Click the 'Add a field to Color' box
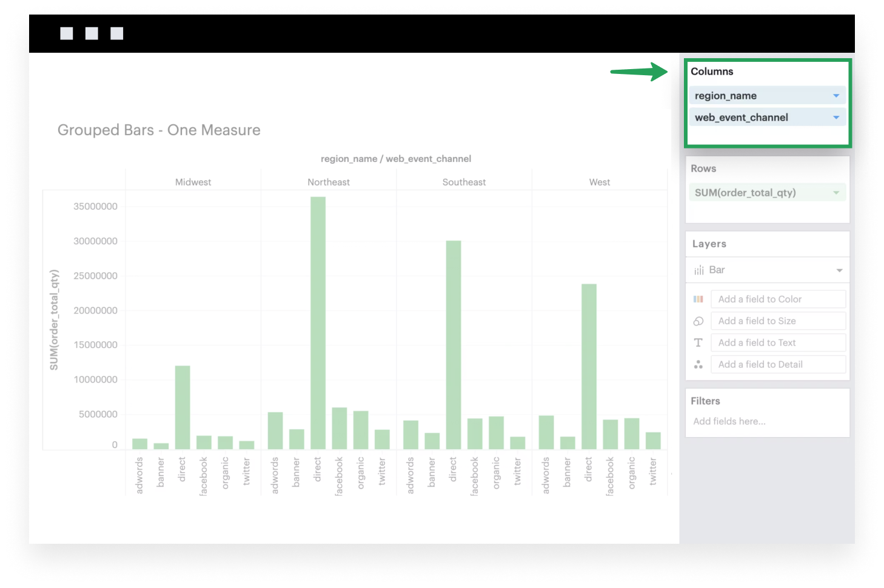The width and height of the screenshot is (884, 588). (x=778, y=299)
